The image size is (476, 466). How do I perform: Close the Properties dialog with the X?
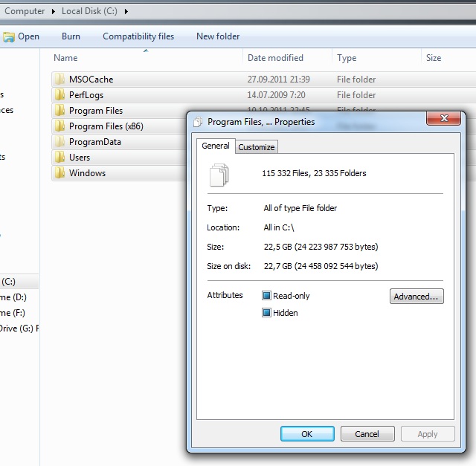[444, 118]
